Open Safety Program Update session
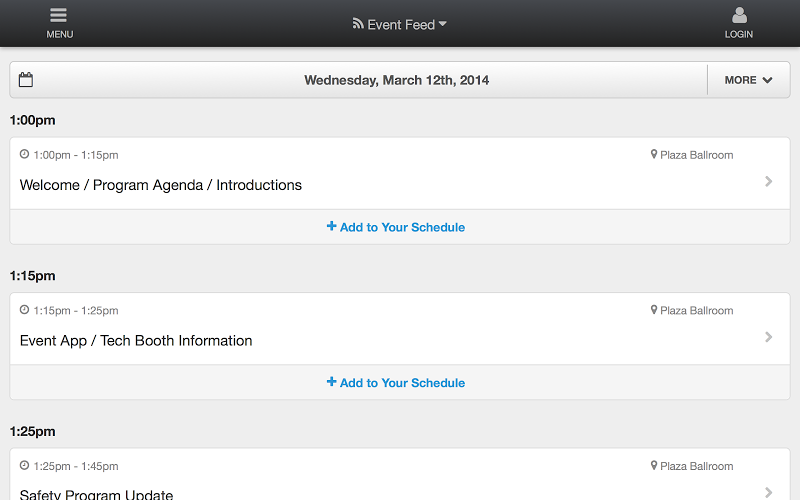 click(96, 494)
